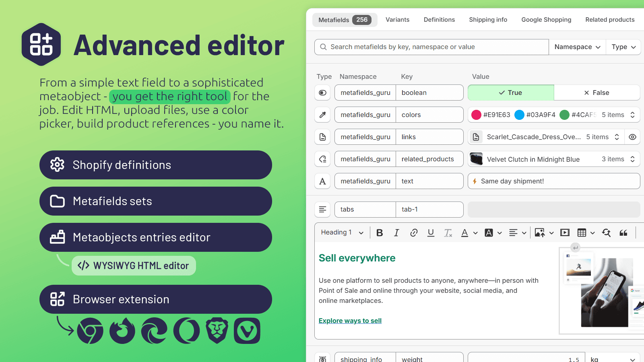Apply bold formatting in the editor

pos(379,232)
